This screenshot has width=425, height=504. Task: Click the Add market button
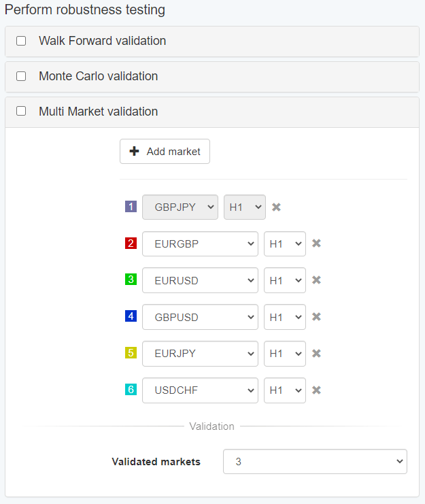165,152
